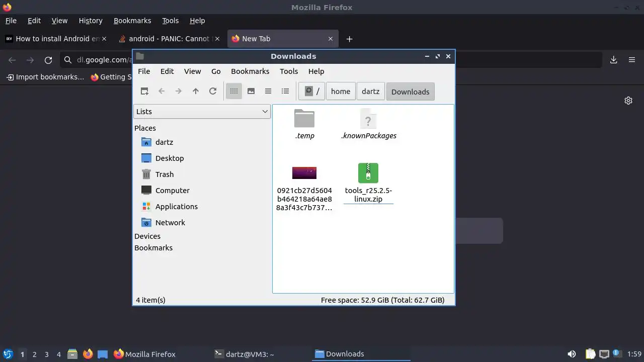Open the Lists side pane dropdown
This screenshot has height=362, width=644.
coord(202,112)
